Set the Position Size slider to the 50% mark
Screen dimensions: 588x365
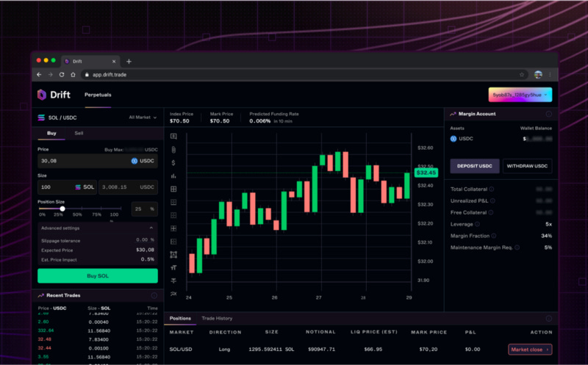pyautogui.click(x=82, y=209)
